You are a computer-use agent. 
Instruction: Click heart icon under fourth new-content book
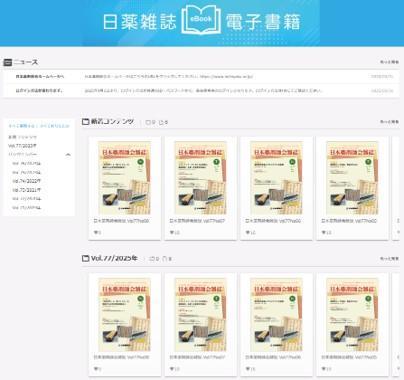point(324,232)
